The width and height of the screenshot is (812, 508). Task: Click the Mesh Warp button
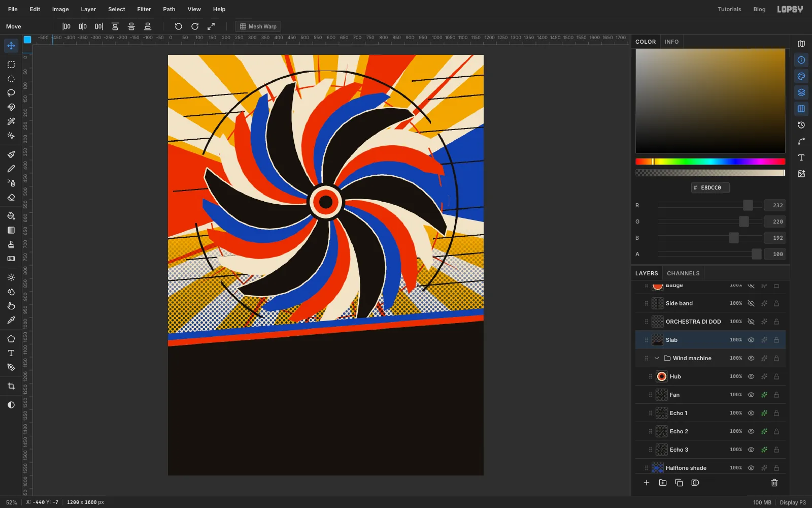258,26
